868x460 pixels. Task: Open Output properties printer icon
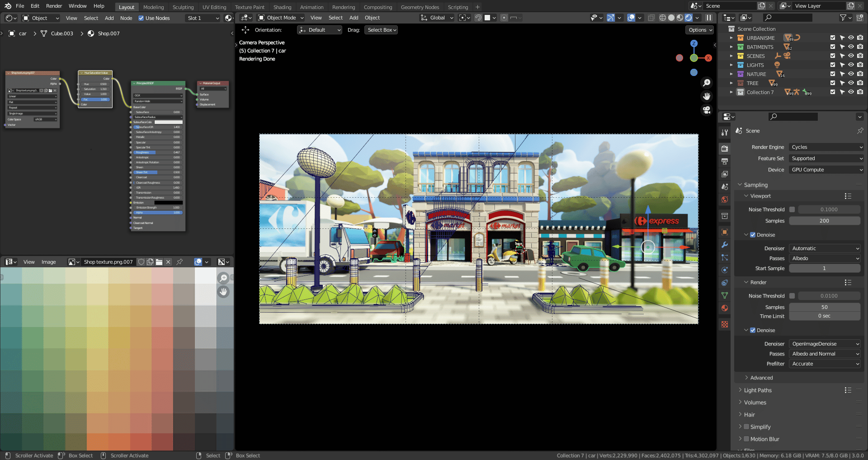pos(725,161)
